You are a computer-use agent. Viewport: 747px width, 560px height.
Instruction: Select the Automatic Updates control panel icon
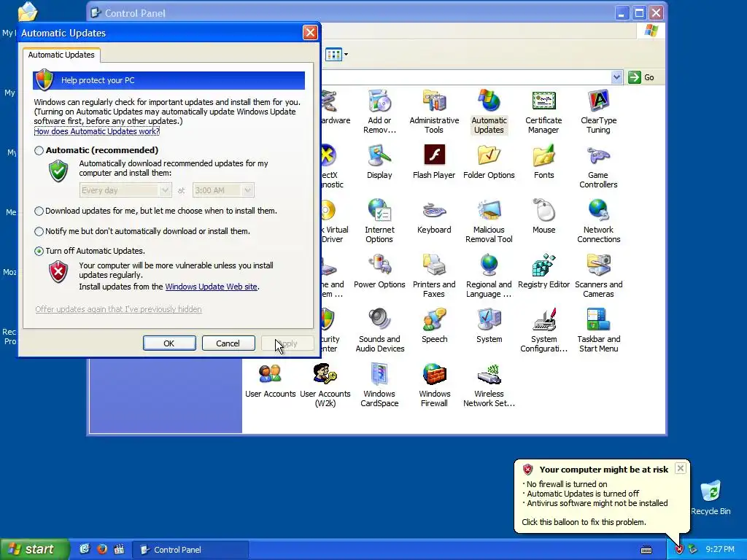[489, 112]
